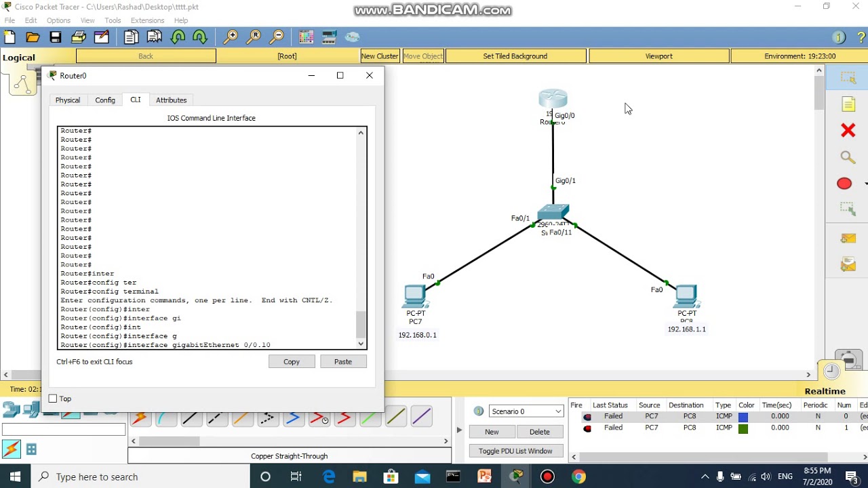The image size is (868, 488).
Task: Open the Drawing Palette icon
Action: coord(307,37)
